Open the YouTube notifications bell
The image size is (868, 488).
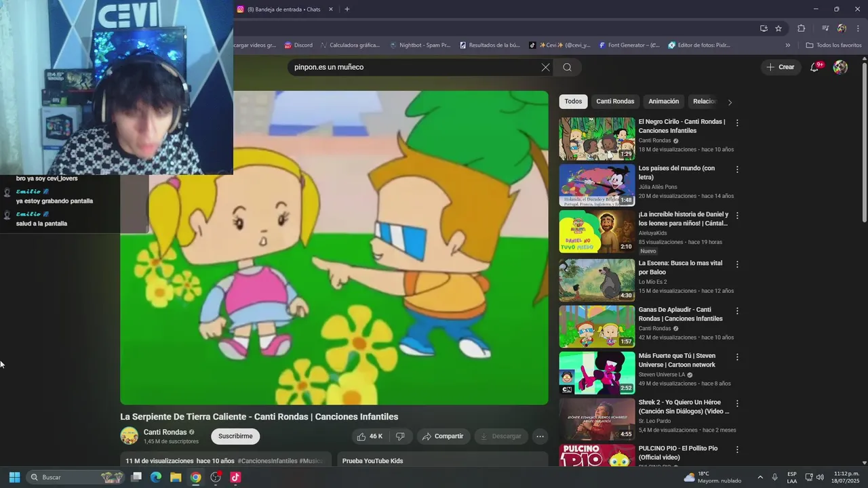[x=815, y=67]
